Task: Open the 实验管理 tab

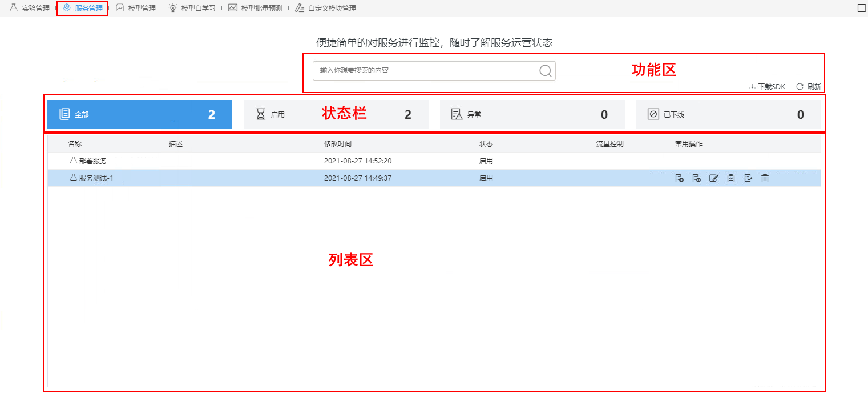Action: tap(30, 9)
